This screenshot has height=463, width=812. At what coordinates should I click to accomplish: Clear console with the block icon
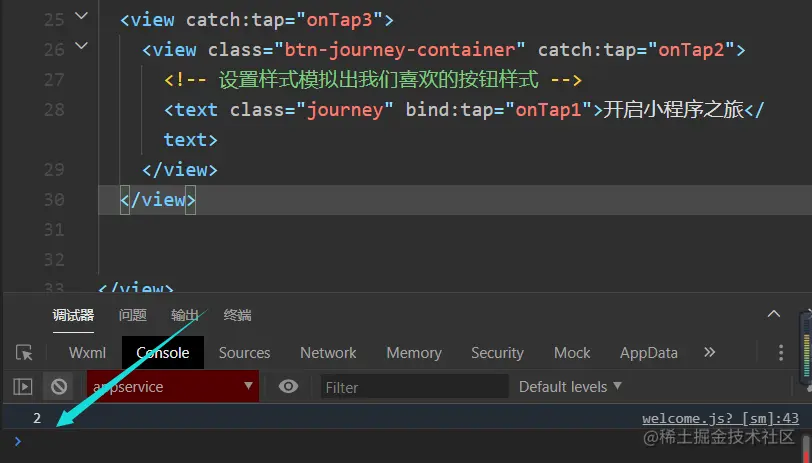pyautogui.click(x=59, y=387)
